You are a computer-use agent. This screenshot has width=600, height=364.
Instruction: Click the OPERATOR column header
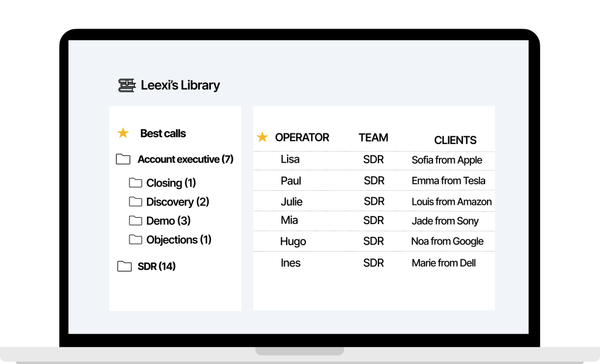(302, 137)
